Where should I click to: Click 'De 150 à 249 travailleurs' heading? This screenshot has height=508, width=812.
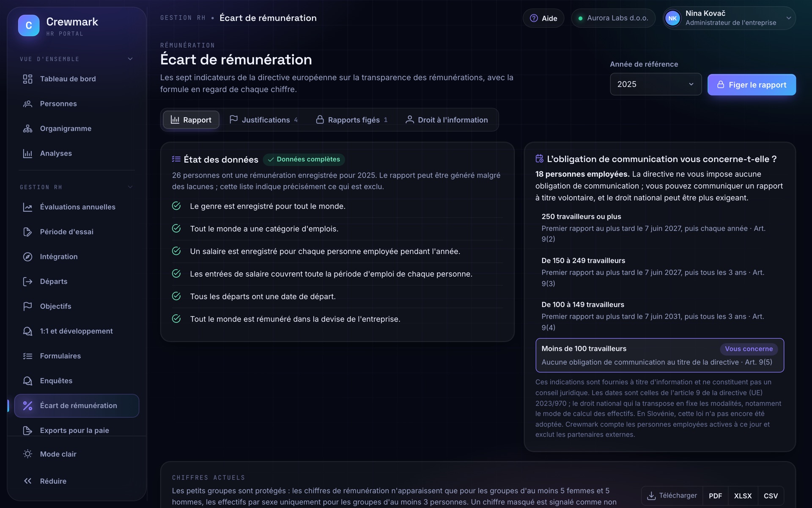[583, 261]
